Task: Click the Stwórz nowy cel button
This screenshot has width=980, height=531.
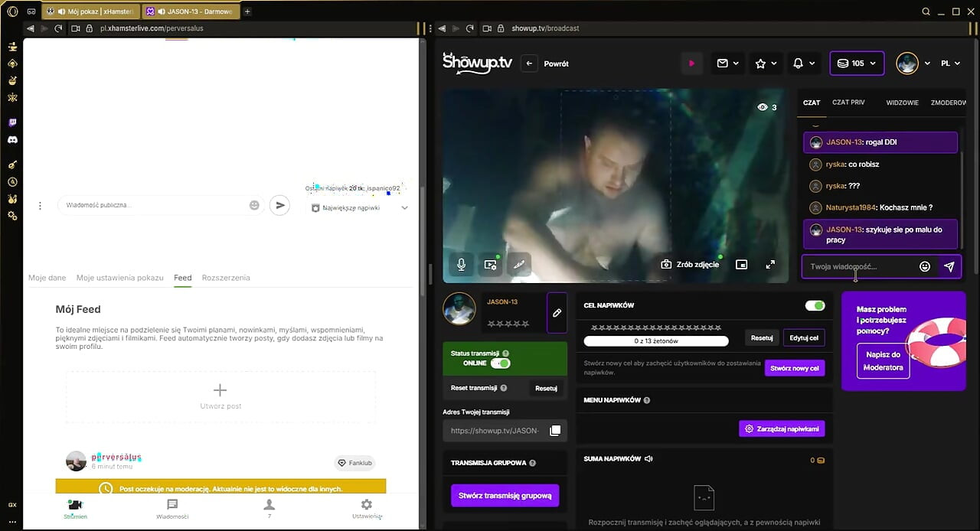Action: point(795,368)
